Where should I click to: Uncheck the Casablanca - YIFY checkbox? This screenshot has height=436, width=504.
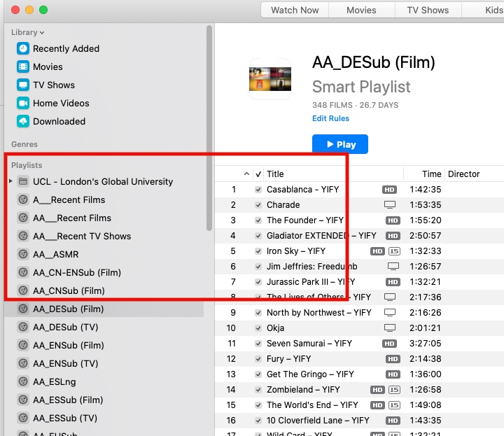click(258, 190)
